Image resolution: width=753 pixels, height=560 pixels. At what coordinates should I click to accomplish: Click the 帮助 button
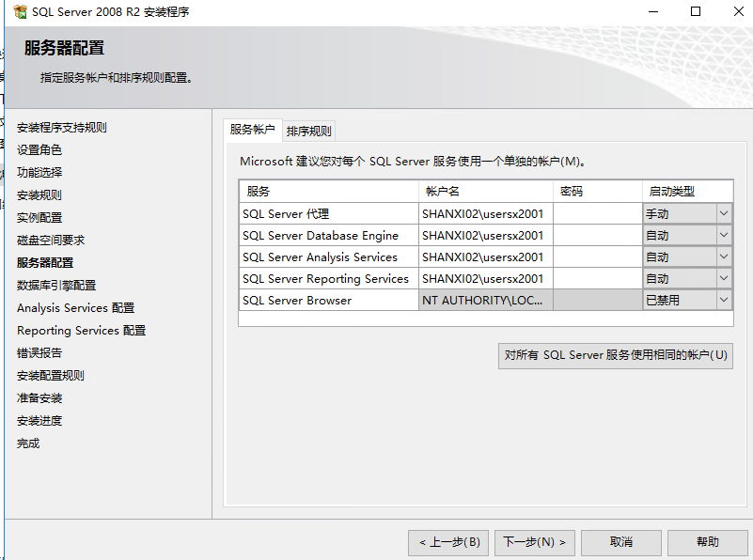pyautogui.click(x=707, y=543)
